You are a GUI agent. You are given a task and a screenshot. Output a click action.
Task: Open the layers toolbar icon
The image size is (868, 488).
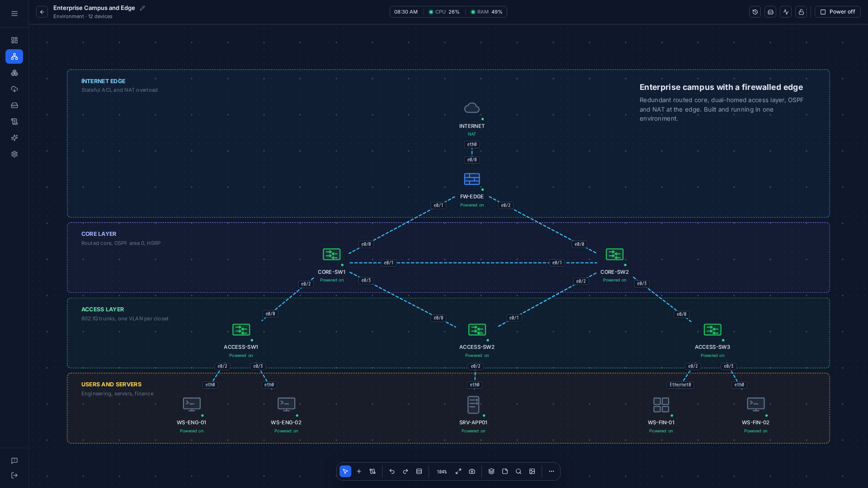coord(491,471)
